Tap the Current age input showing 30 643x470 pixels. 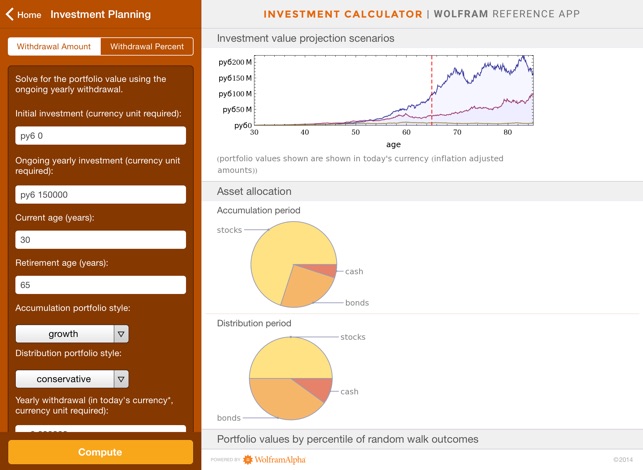click(100, 240)
